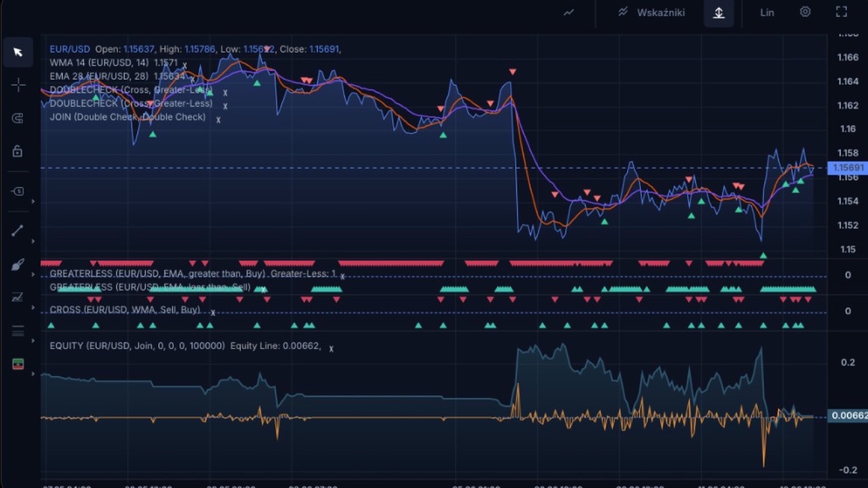
Task: Toggle the Lin scale mode
Action: [767, 12]
